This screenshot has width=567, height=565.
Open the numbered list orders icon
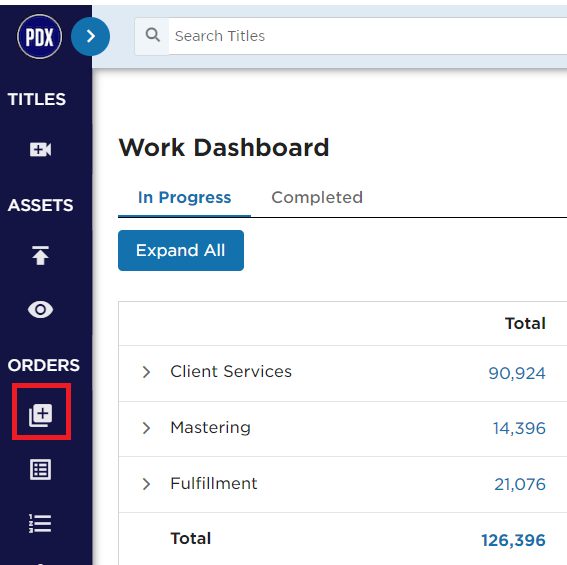pyautogui.click(x=40, y=523)
